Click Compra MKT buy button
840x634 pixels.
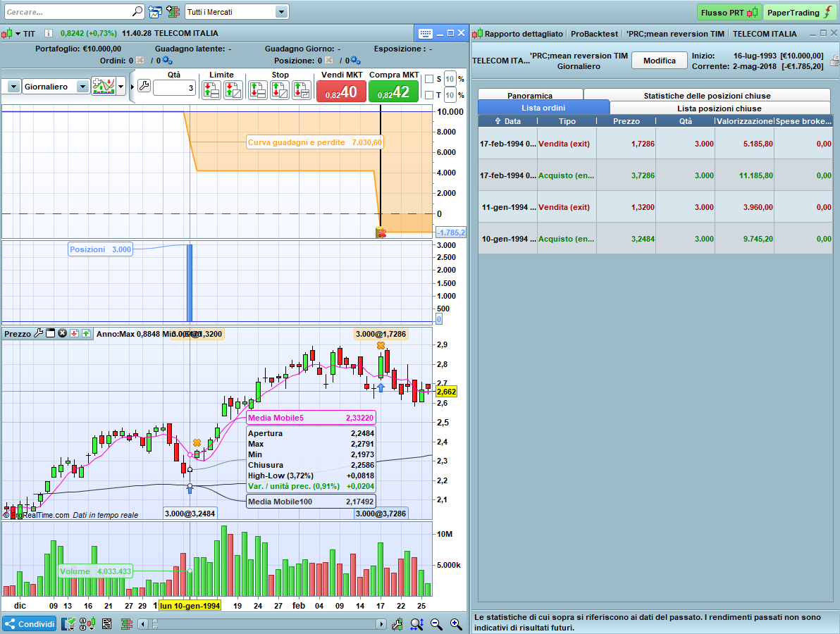coord(394,92)
